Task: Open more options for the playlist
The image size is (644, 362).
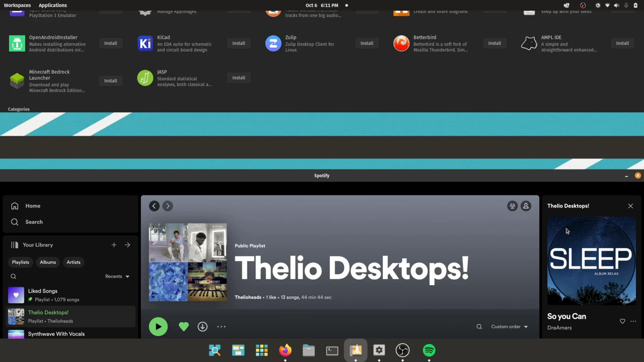Action: coord(221,326)
